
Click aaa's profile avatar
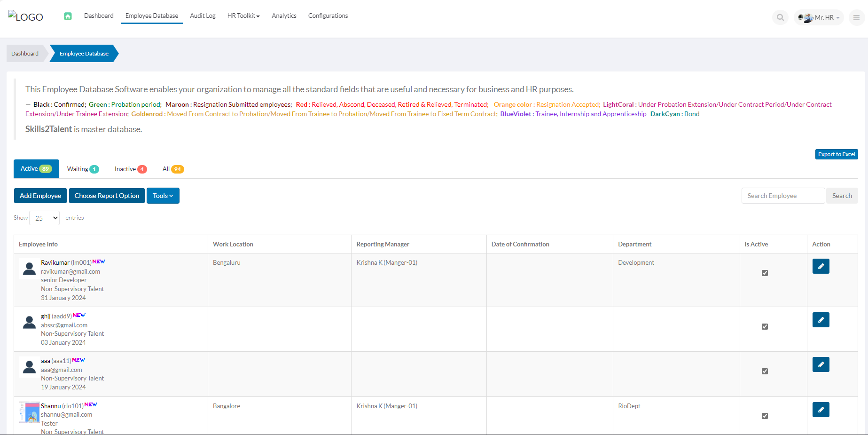coord(29,367)
